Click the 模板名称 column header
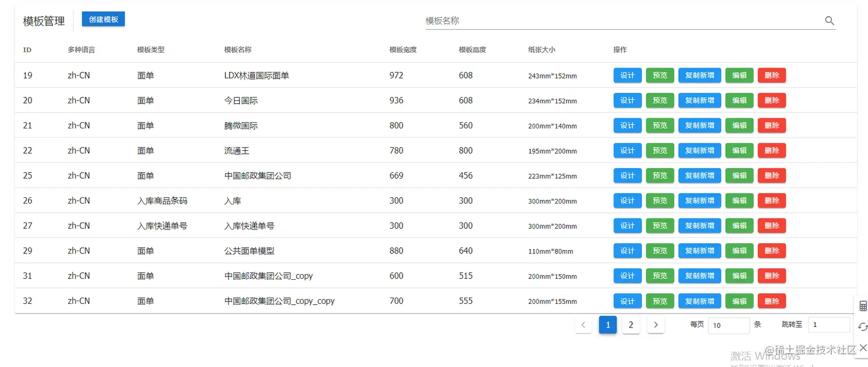Screen dimensions: 868x367 238,50
